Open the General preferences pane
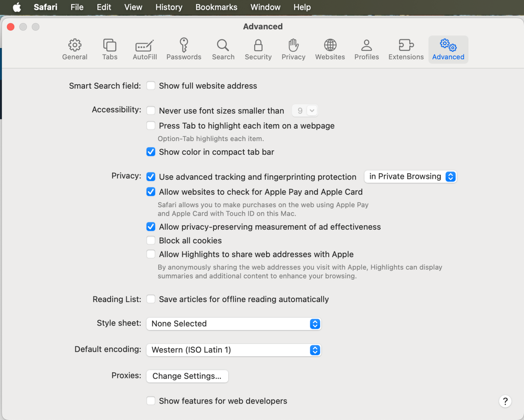The image size is (524, 420). [x=74, y=49]
